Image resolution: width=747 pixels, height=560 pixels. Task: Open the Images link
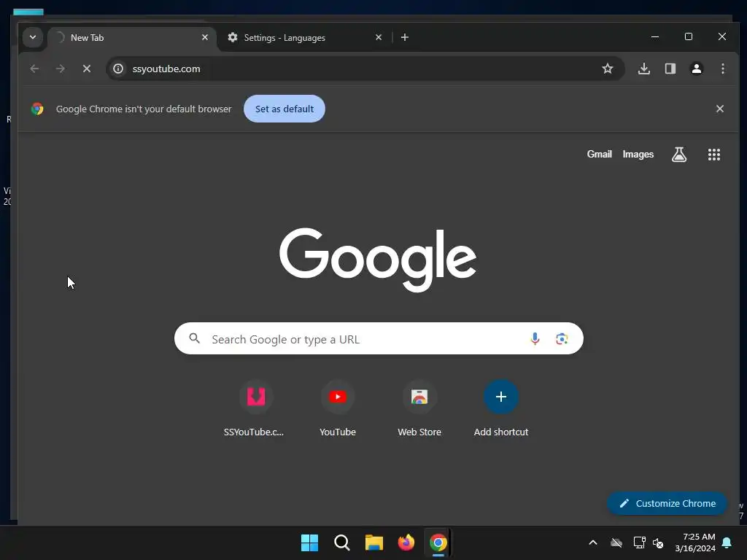click(638, 155)
